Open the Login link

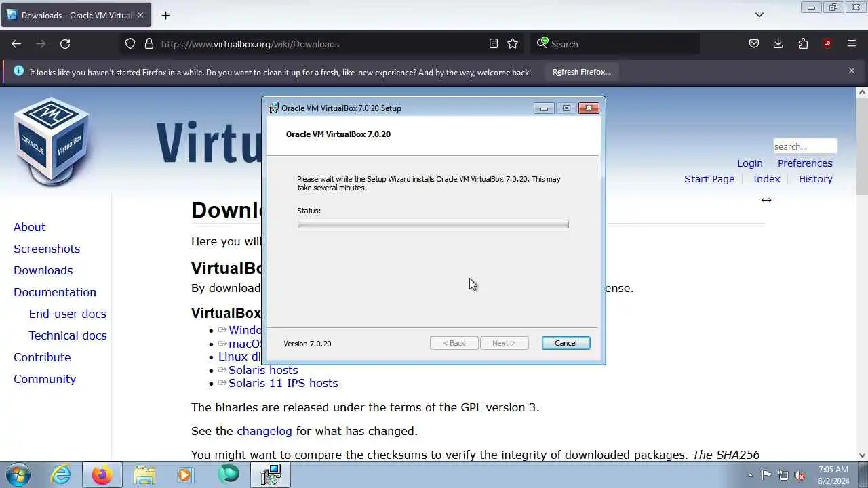750,163
